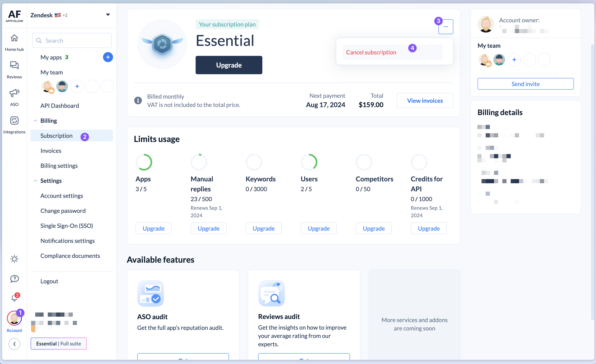Upgrade the Apps limit
The width and height of the screenshot is (596, 364).
154,228
